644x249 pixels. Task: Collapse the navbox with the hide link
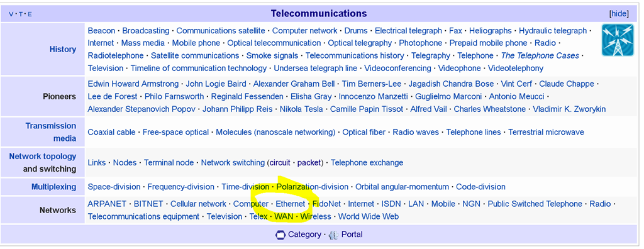coord(619,14)
